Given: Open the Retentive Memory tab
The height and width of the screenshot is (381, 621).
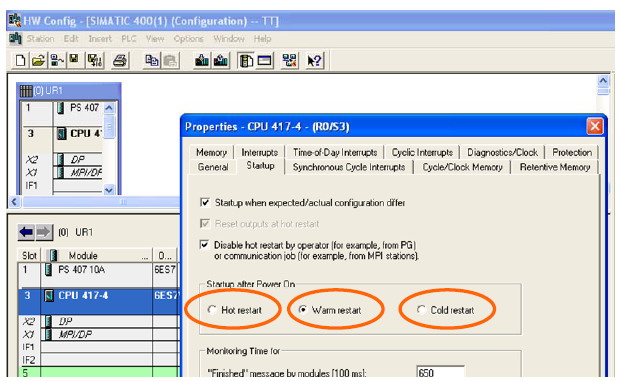Looking at the screenshot, I should click(x=555, y=167).
